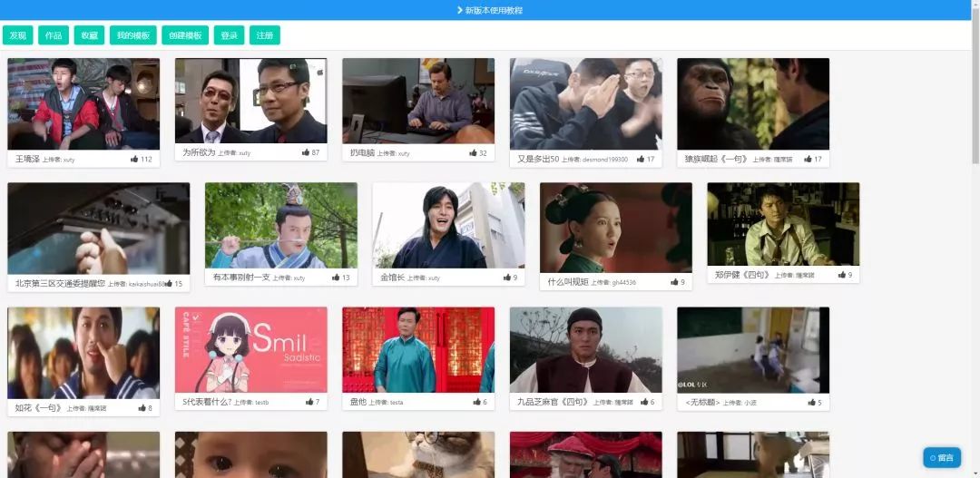The height and width of the screenshot is (478, 980).
Task: Open the 王境泽 template thumbnail
Action: (83, 103)
